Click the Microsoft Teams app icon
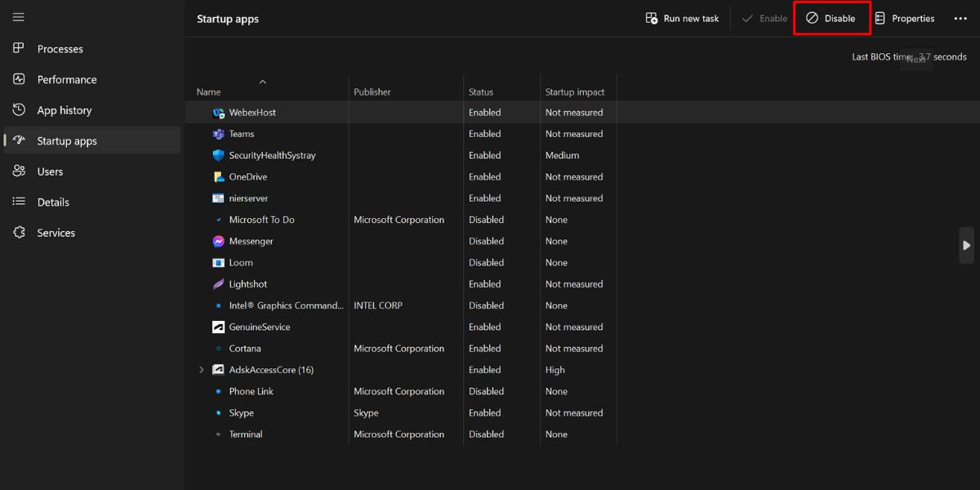The width and height of the screenshot is (980, 490). pyautogui.click(x=217, y=133)
